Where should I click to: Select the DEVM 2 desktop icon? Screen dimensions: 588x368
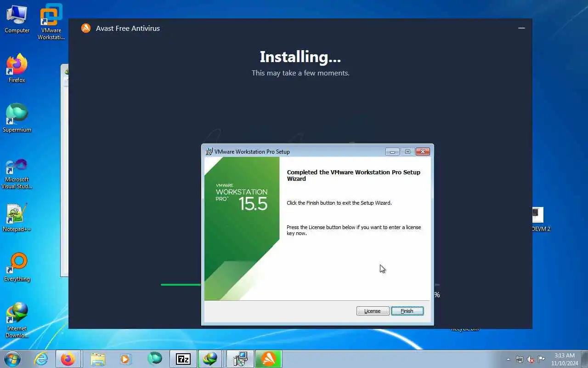click(541, 219)
